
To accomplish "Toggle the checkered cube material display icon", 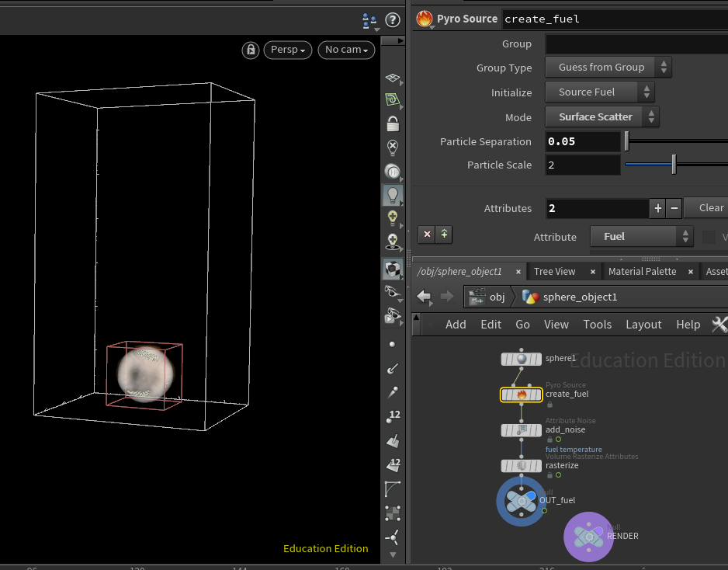I will tap(393, 269).
